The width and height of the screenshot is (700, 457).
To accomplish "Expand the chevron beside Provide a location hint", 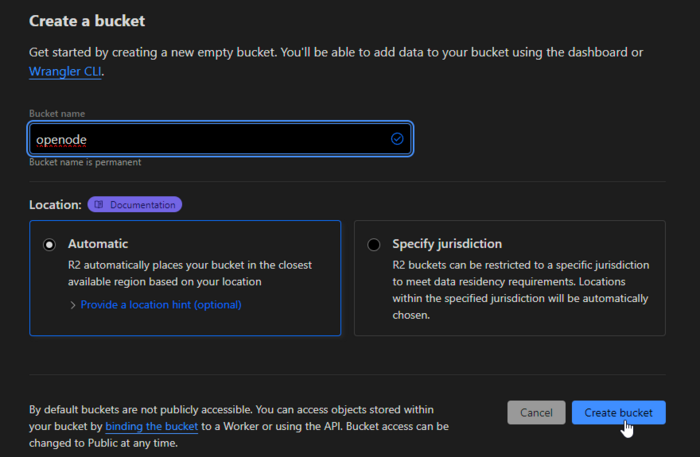I will click(73, 305).
